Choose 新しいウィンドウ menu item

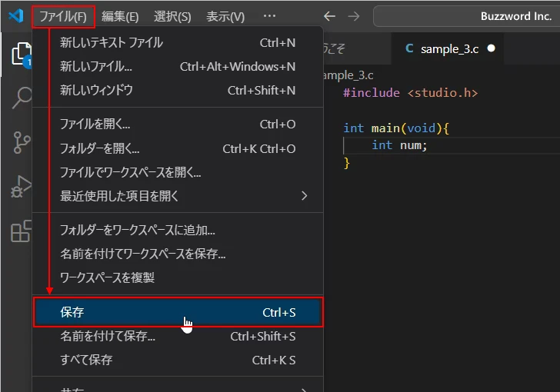tap(178, 91)
